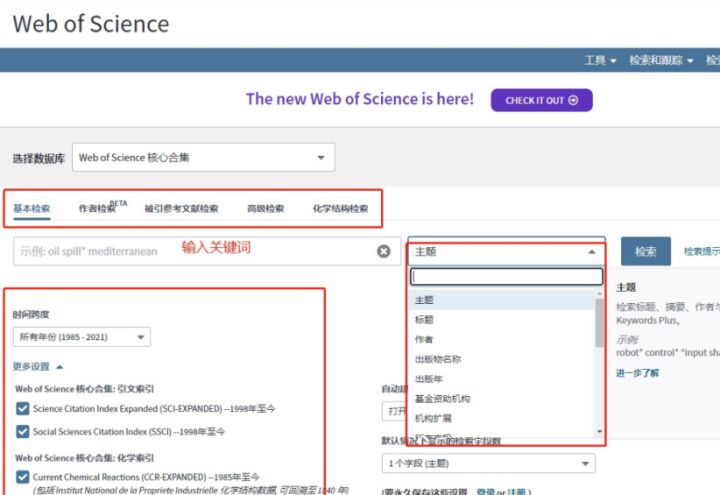Uncheck Social Sciences Citation Index checkbox
The width and height of the screenshot is (720, 495).
22,431
